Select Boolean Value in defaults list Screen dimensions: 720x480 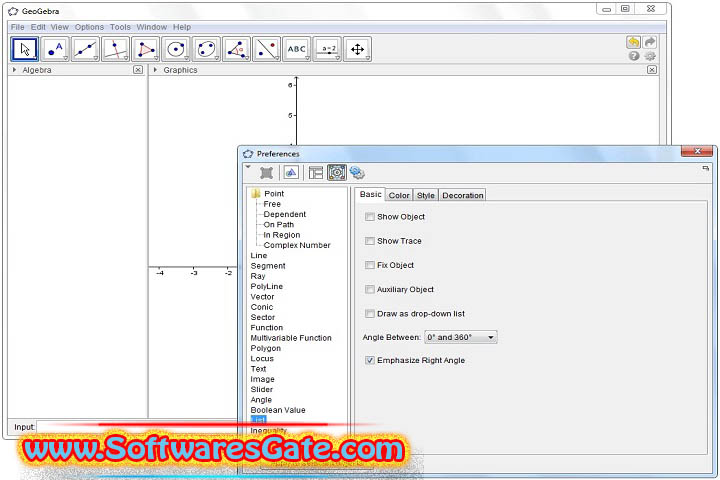click(x=278, y=410)
